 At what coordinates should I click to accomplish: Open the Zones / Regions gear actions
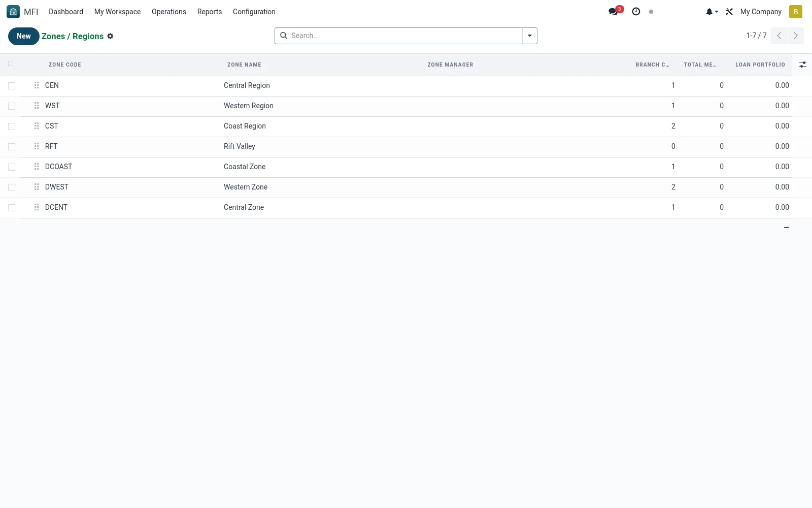point(110,36)
